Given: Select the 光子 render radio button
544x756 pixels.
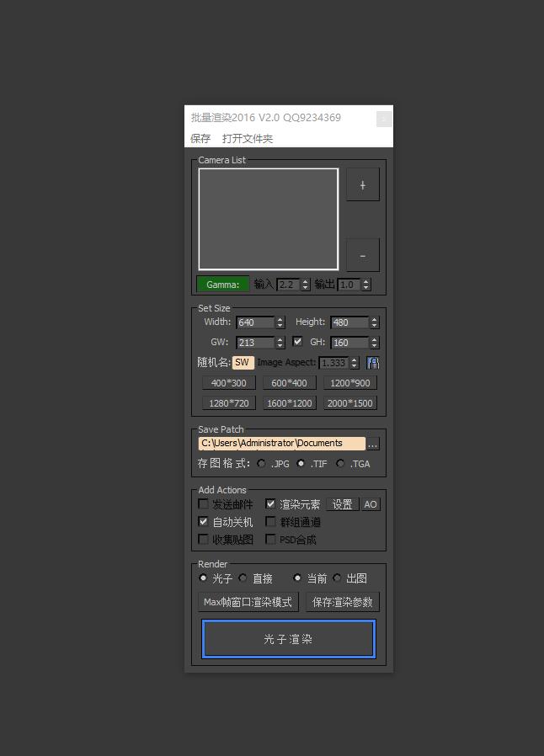Looking at the screenshot, I should (203, 578).
